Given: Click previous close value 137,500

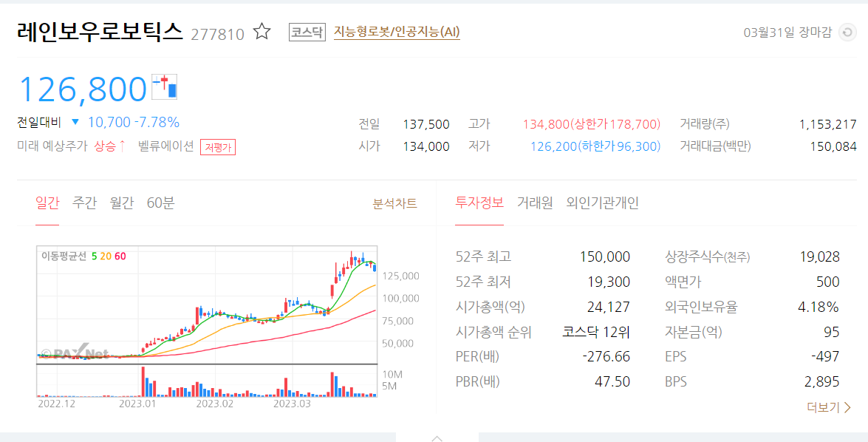Looking at the screenshot, I should [x=426, y=124].
